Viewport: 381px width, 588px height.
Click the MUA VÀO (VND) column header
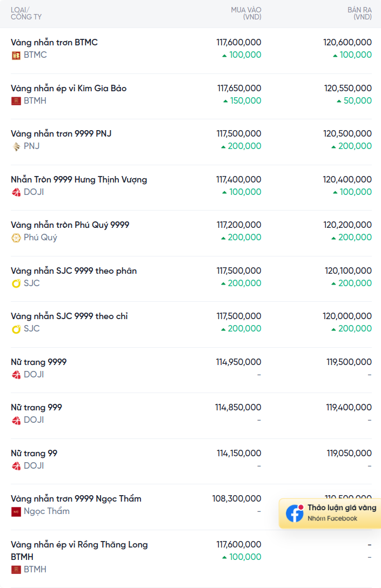[246, 13]
